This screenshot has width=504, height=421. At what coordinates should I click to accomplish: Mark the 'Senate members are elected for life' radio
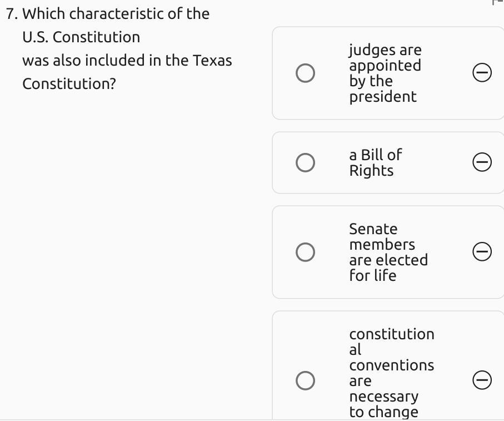[x=305, y=252]
